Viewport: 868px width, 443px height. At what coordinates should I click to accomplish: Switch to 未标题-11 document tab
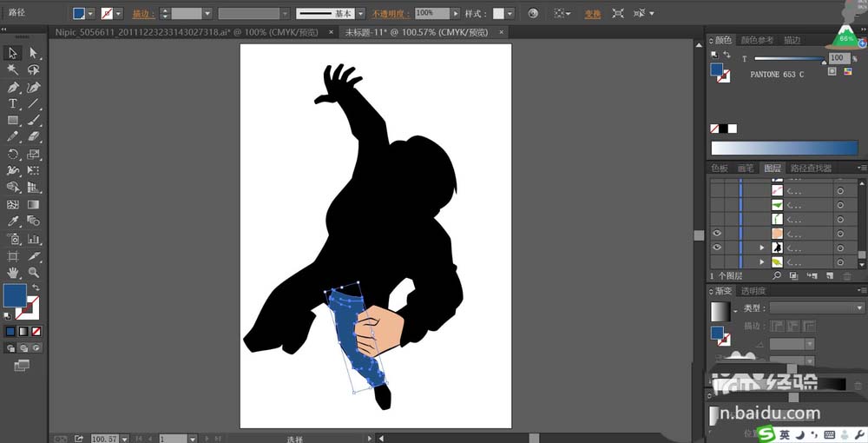[x=417, y=32]
